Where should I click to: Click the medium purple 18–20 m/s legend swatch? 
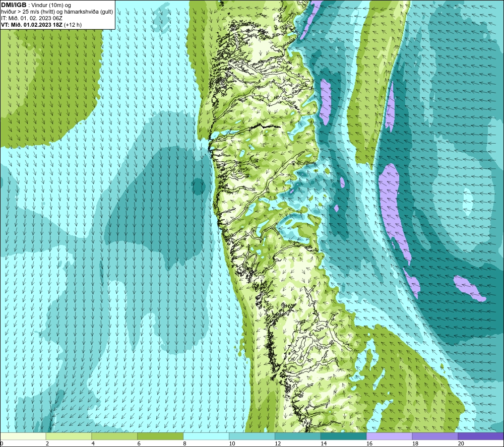click(435, 436)
